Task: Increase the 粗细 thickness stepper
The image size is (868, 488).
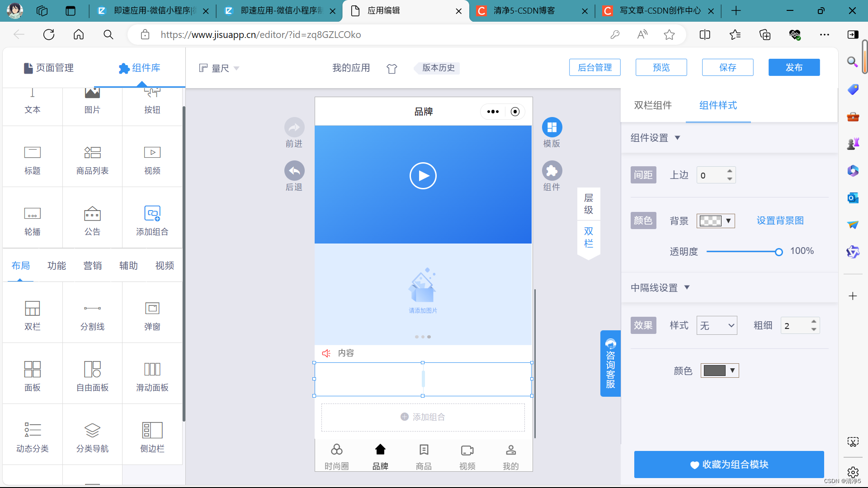Action: point(814,321)
